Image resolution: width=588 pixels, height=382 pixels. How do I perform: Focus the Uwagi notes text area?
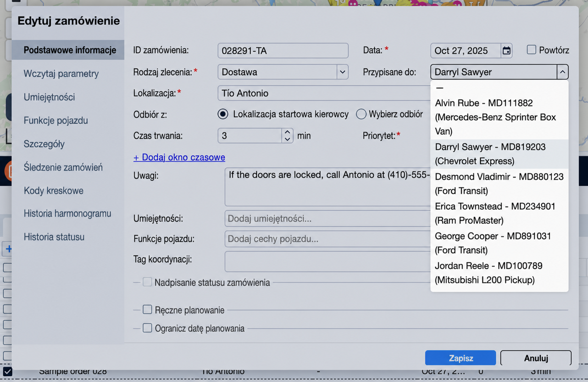(327, 187)
